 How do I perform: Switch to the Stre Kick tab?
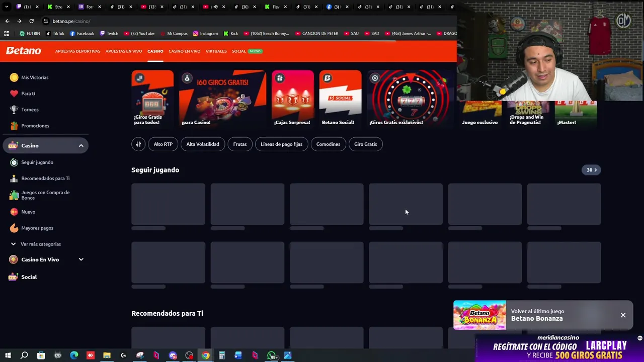(x=58, y=7)
